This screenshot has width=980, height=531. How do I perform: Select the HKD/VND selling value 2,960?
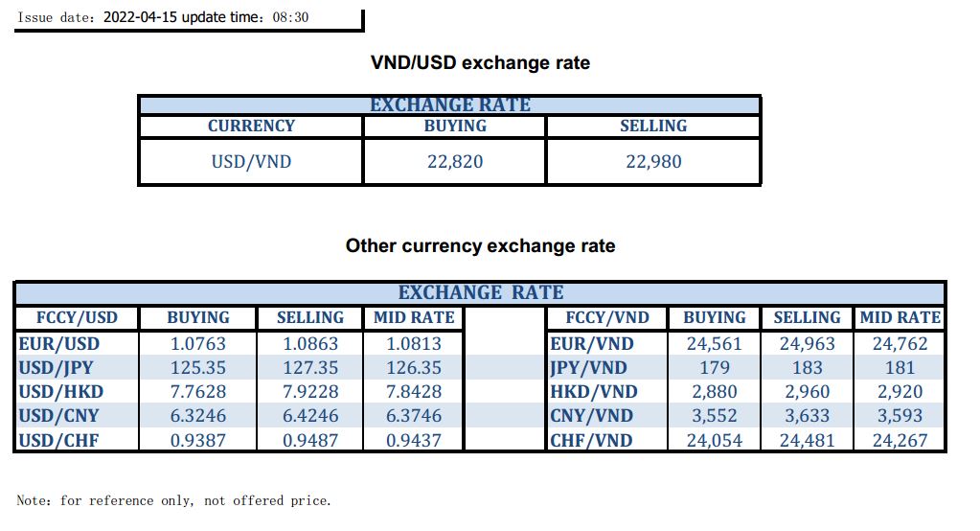coord(807,392)
